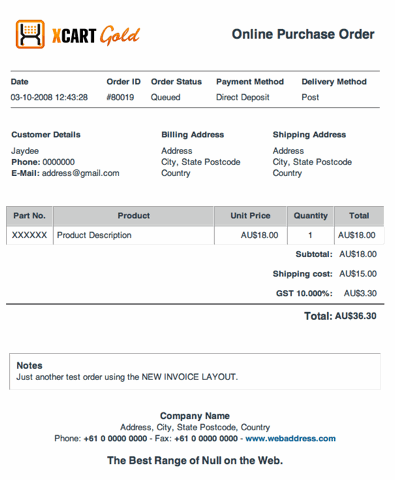Click the Part No. column header

click(x=29, y=216)
